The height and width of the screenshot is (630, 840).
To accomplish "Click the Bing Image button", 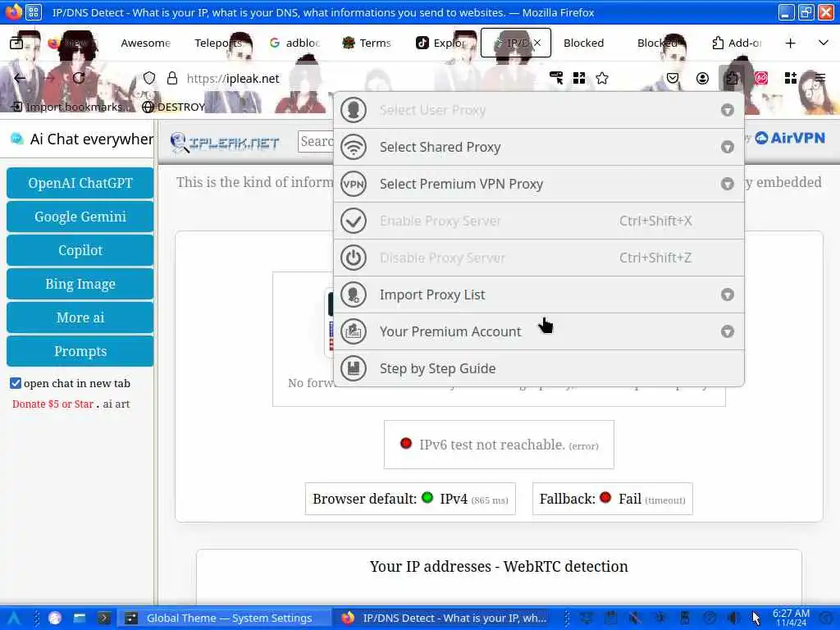I will 80,284.
